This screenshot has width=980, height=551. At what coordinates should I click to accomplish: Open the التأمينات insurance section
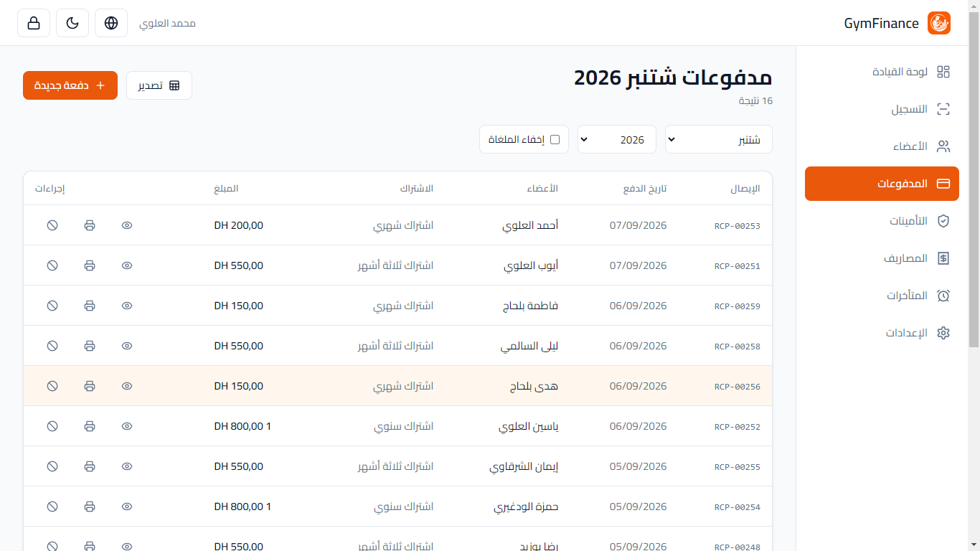(x=882, y=221)
